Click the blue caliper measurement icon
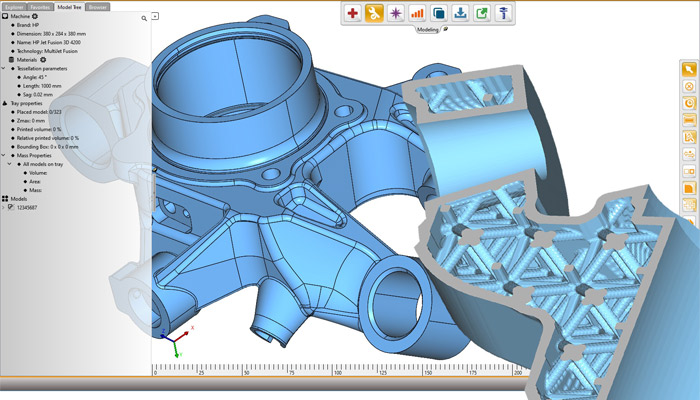Screen dimensions: 700x400 click(x=504, y=13)
